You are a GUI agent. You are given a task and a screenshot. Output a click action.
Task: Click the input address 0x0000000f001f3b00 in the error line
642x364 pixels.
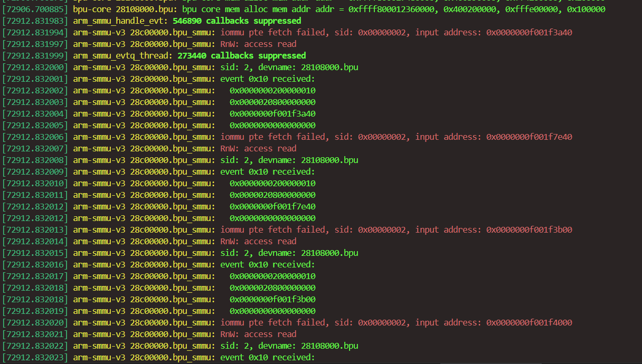click(529, 230)
